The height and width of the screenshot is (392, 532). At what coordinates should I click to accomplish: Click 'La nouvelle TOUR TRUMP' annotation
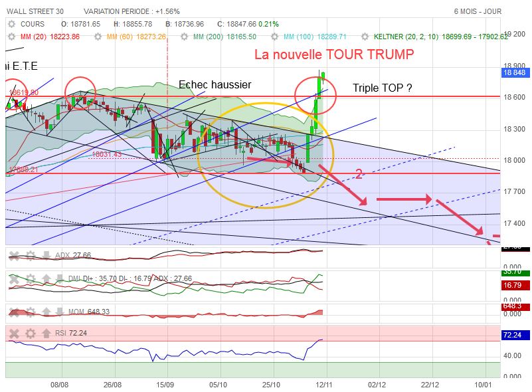[334, 54]
